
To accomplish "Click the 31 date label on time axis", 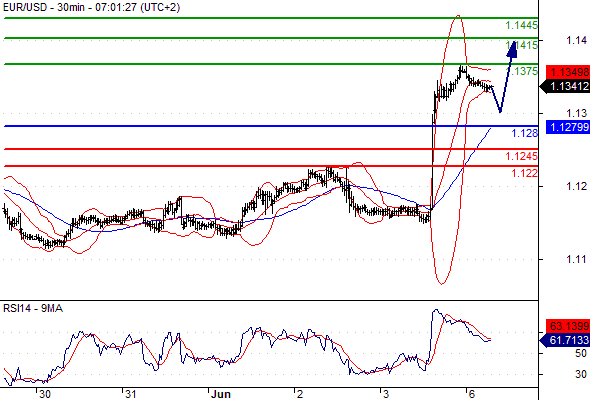I will (130, 394).
